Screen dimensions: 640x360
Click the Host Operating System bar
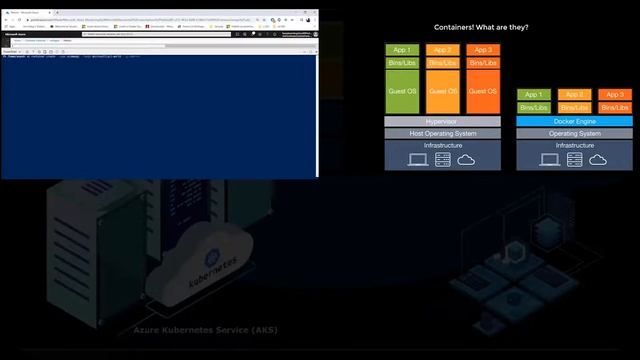(442, 133)
